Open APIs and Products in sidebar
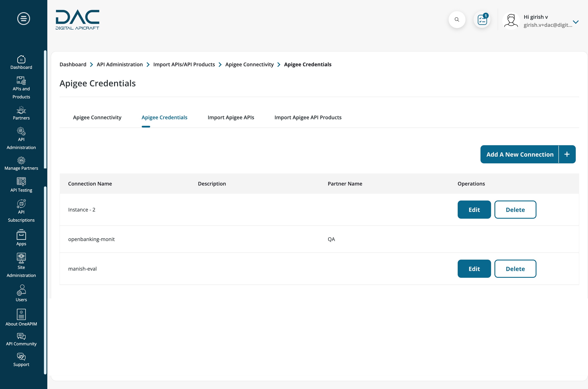The width and height of the screenshot is (588, 389). [21, 88]
